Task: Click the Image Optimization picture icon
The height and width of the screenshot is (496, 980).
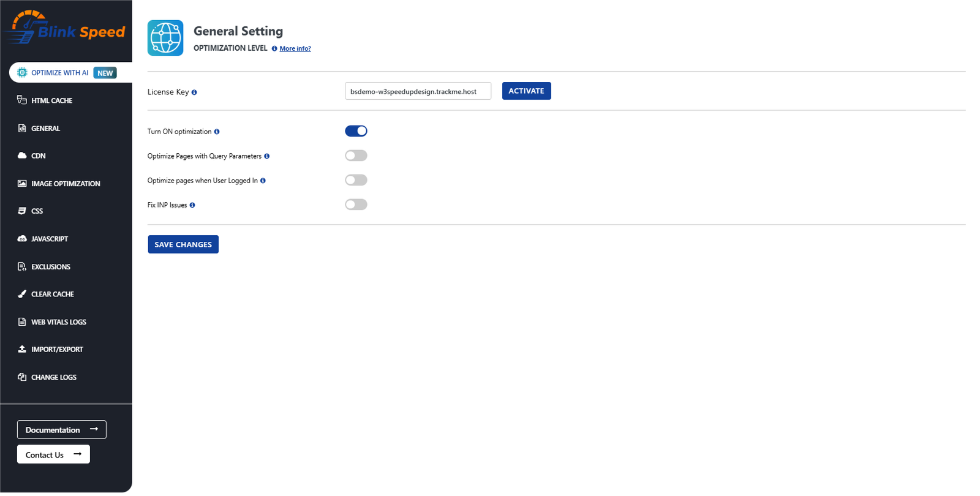Action: [x=22, y=183]
